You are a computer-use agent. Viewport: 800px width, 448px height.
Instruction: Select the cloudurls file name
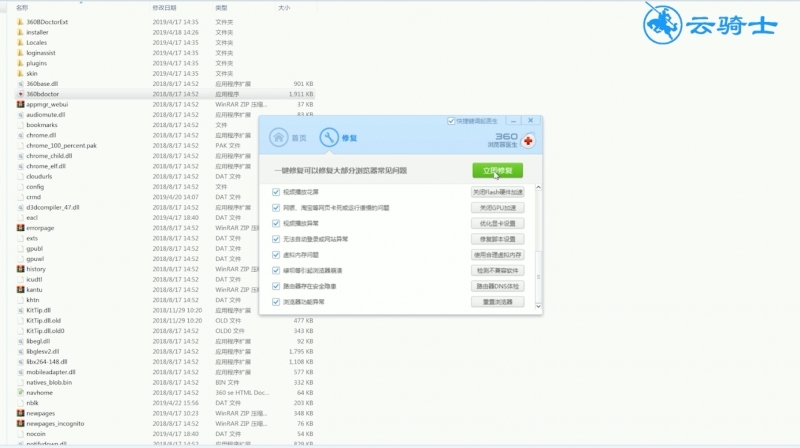pyautogui.click(x=39, y=177)
